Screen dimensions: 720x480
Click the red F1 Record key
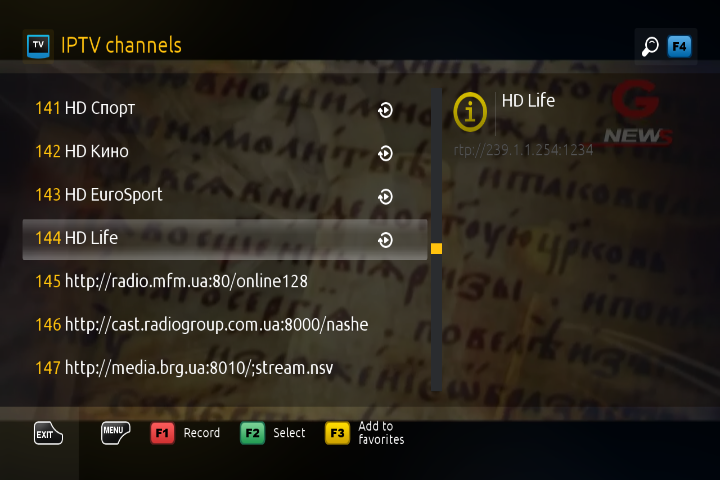[163, 433]
